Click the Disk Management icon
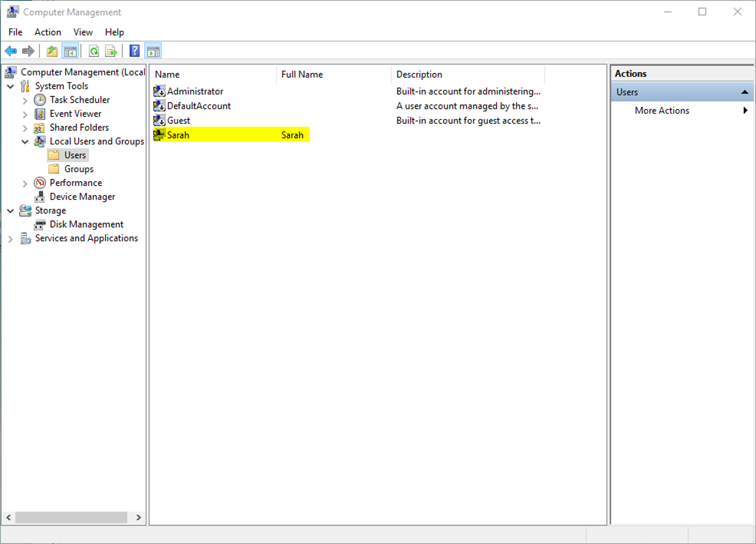 coord(40,225)
